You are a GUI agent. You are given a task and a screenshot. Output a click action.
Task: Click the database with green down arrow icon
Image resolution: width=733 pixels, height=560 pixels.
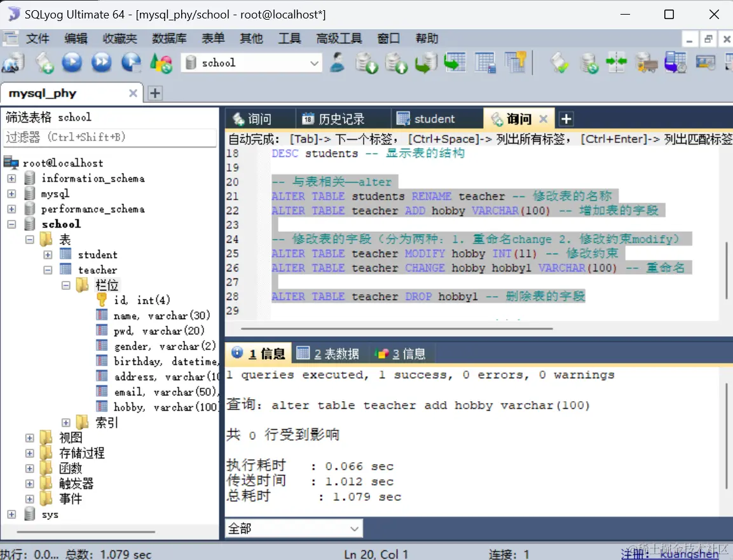(x=366, y=63)
